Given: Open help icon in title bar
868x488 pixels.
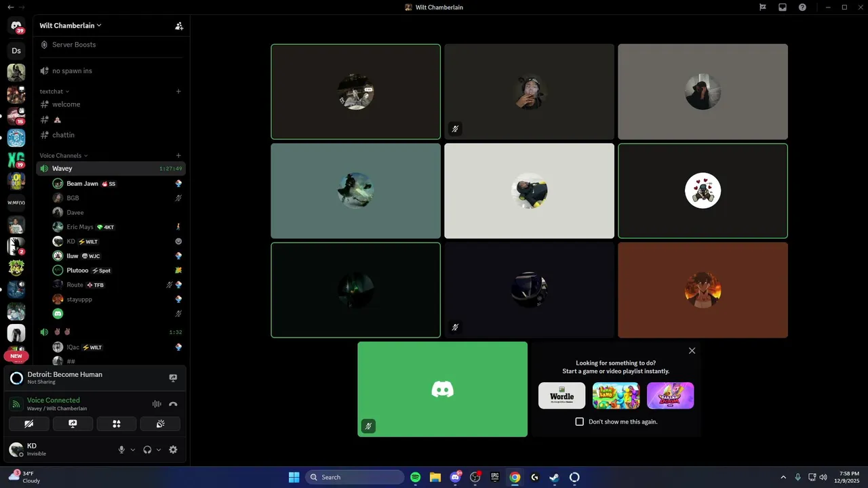Looking at the screenshot, I should click(x=802, y=7).
